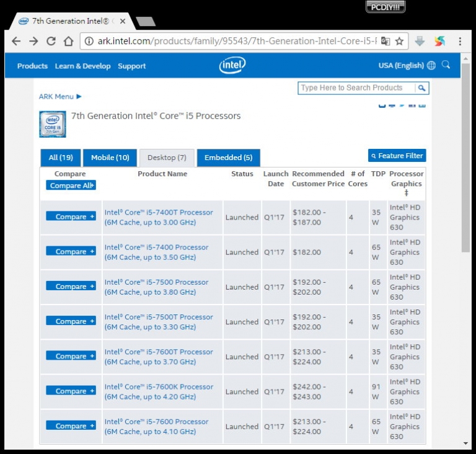
Task: Sort by the Product Name column header
Action: [162, 174]
